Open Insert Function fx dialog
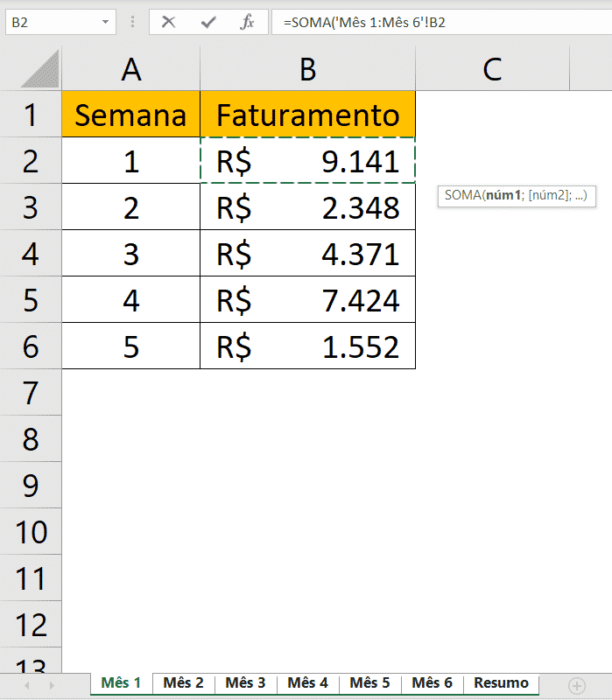Screen dimensions: 612x700 (248, 22)
